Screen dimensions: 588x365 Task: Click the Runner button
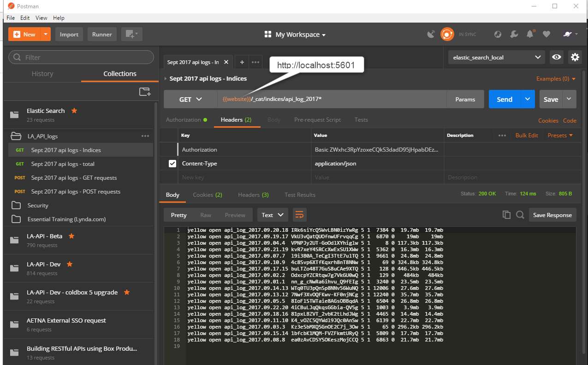tap(102, 34)
